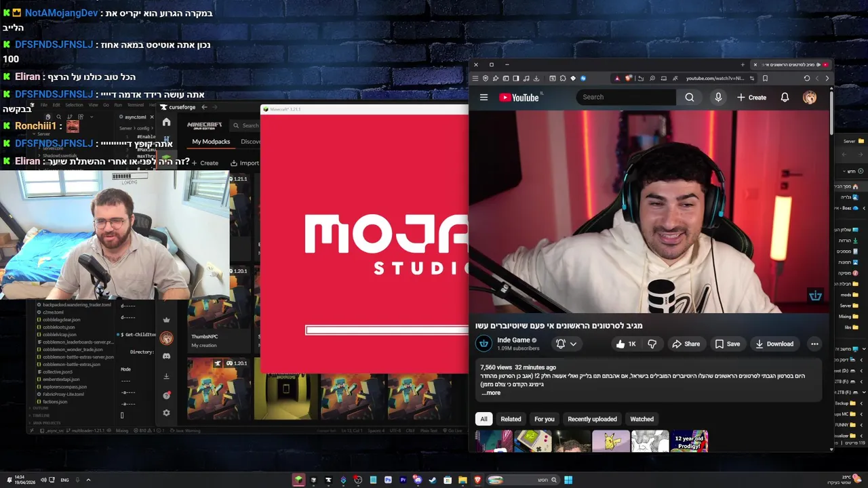Open Photoshop from the taskbar
The image size is (868, 488).
(388, 480)
